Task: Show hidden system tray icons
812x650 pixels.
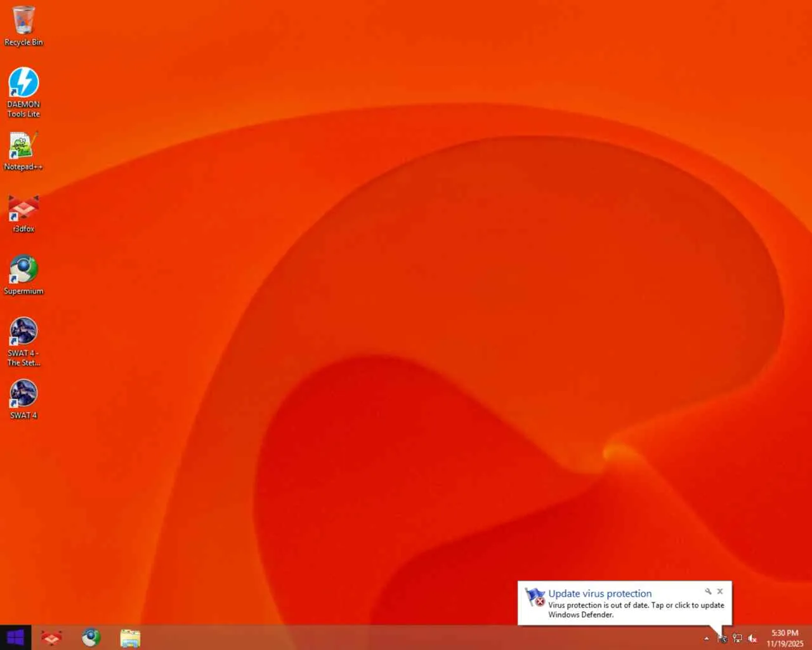Action: coord(706,638)
